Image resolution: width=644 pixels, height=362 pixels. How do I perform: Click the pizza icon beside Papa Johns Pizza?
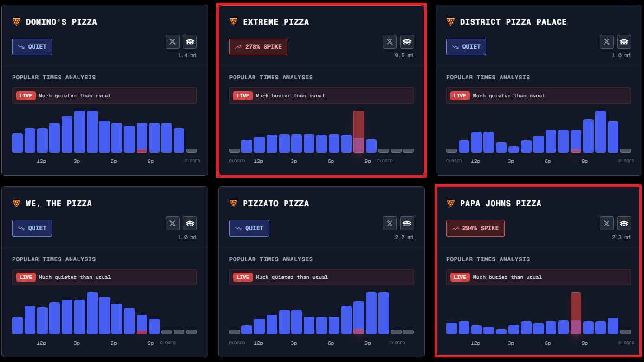point(450,203)
